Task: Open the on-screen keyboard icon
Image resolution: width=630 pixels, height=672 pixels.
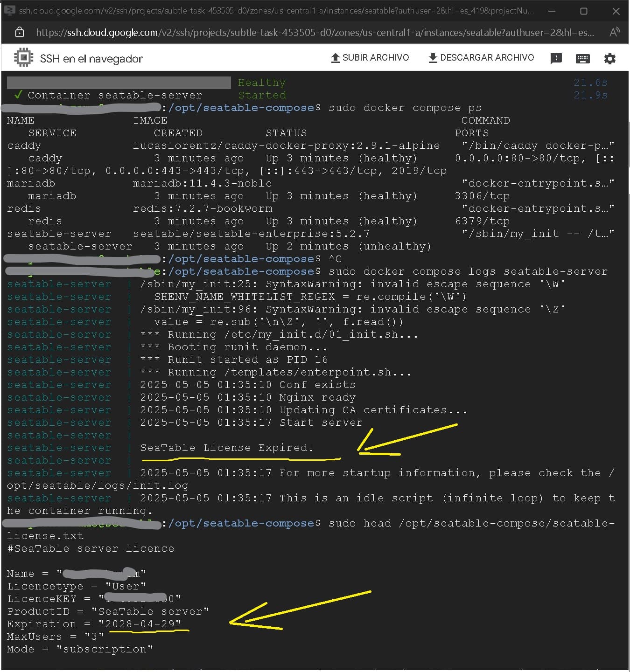Action: coord(583,58)
